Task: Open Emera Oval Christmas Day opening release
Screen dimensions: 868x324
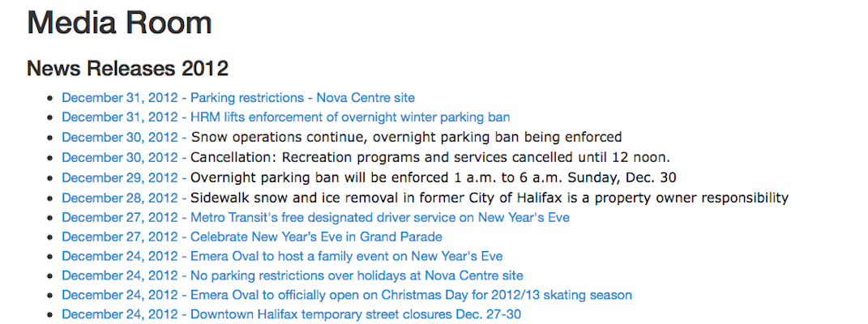Action: (x=411, y=295)
